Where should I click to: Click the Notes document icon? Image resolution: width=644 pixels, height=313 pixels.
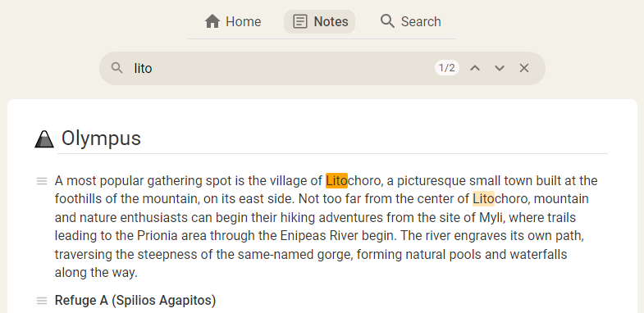(299, 21)
